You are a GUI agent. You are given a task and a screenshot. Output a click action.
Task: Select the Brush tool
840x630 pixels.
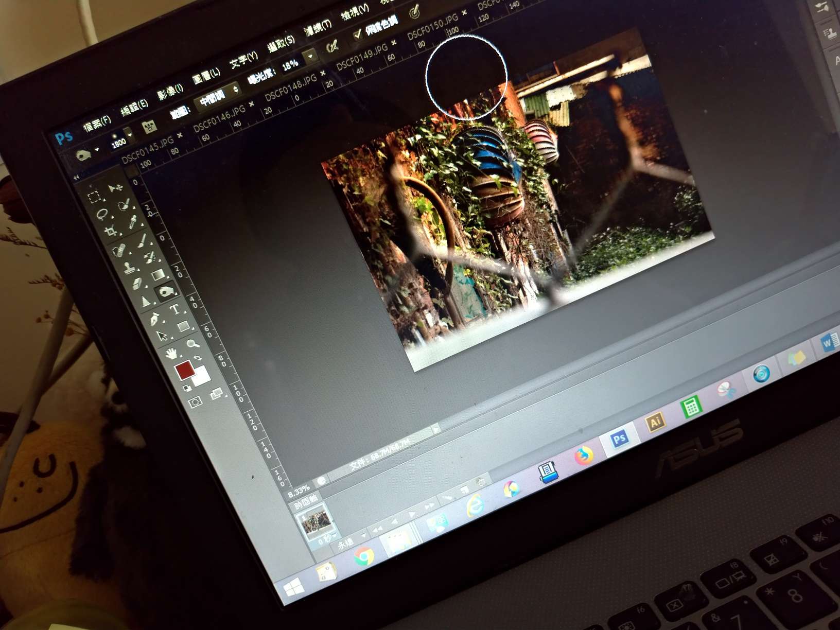[142, 240]
